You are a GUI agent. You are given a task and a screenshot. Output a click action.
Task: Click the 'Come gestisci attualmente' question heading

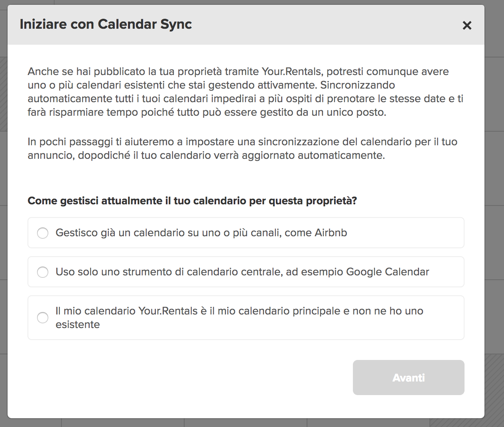click(x=192, y=201)
